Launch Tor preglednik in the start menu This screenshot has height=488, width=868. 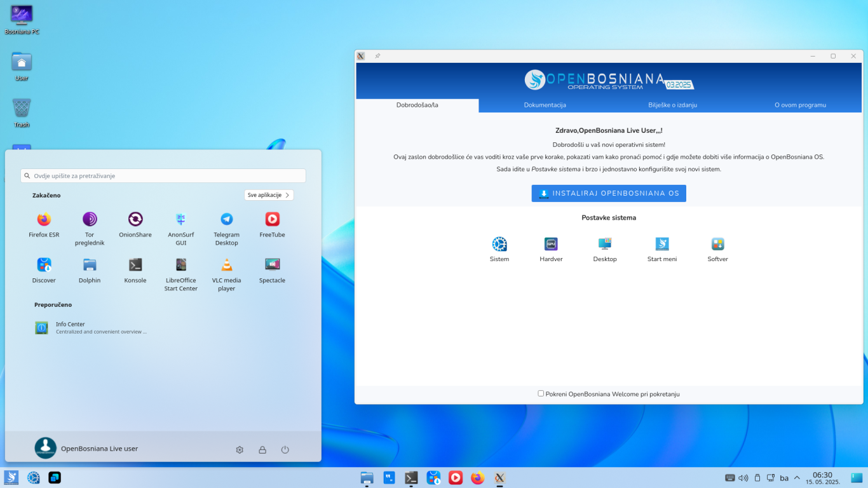point(90,229)
